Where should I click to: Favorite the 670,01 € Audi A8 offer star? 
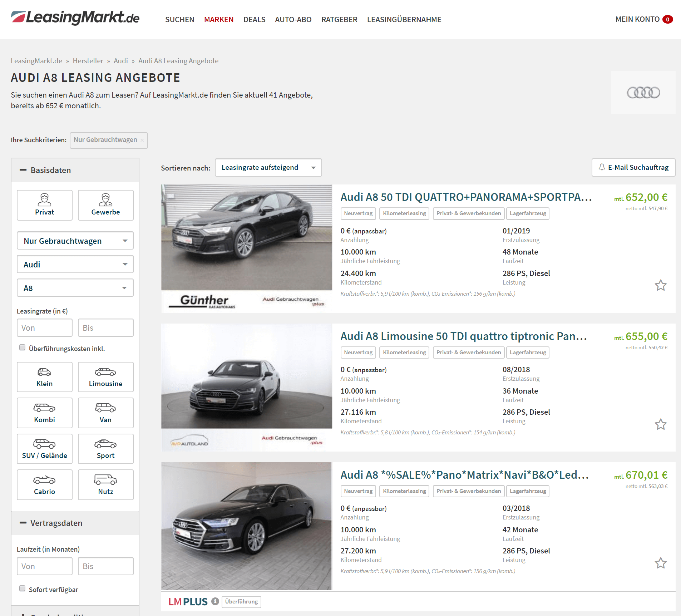pyautogui.click(x=660, y=563)
